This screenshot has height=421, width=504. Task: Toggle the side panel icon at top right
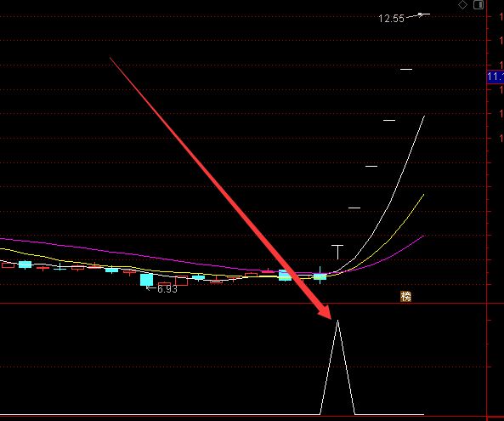pos(479,5)
